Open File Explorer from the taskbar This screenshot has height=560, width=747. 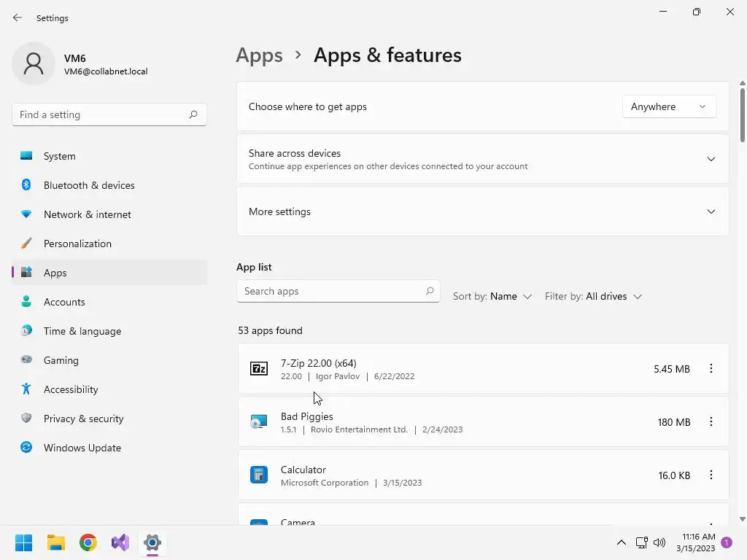(56, 542)
